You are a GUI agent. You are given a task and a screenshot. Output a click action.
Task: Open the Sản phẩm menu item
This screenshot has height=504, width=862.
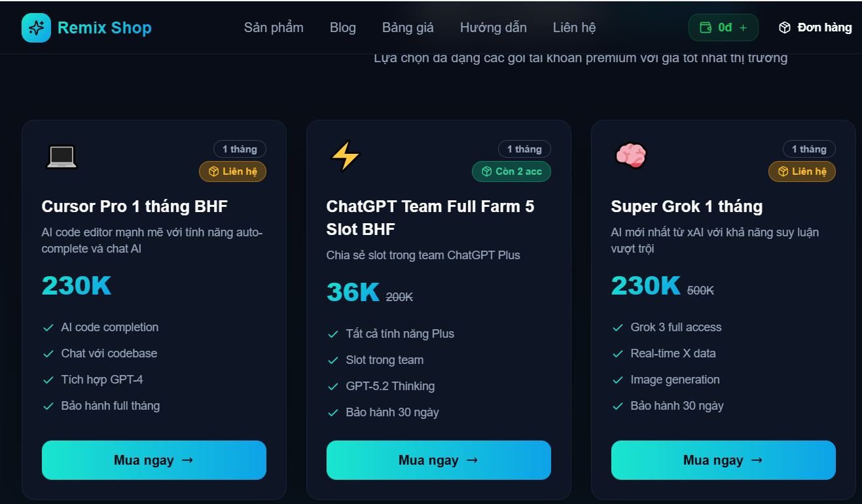pos(274,27)
